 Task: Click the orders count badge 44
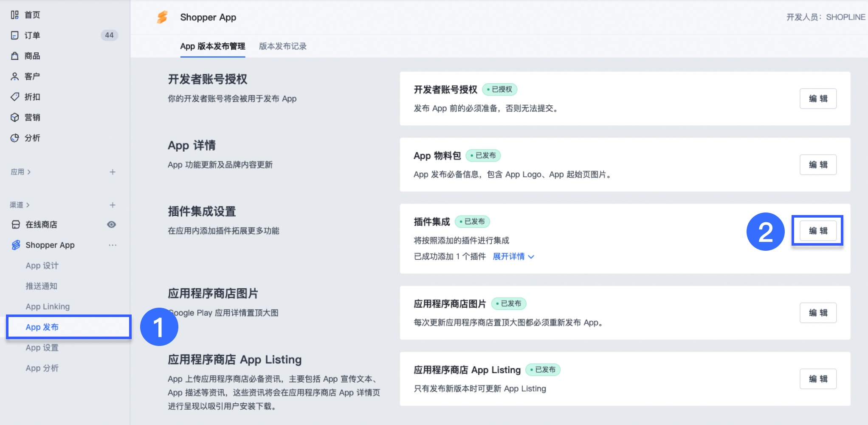(x=109, y=35)
